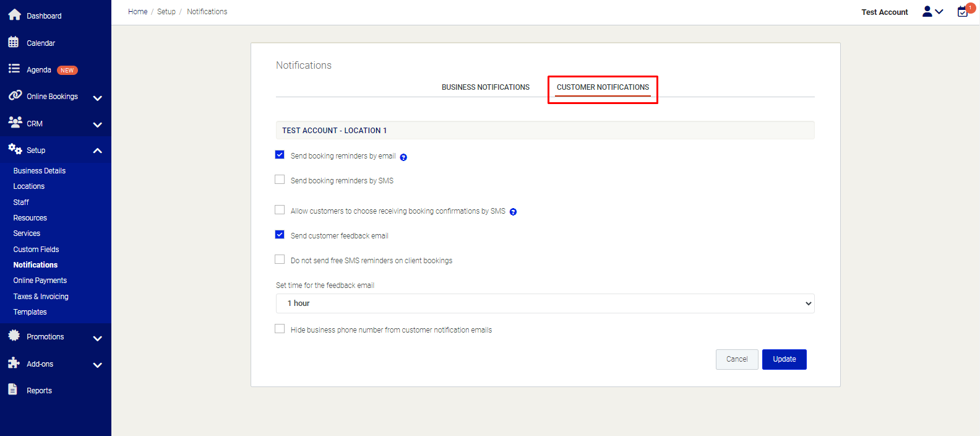Open Locations under Setup

(29, 186)
